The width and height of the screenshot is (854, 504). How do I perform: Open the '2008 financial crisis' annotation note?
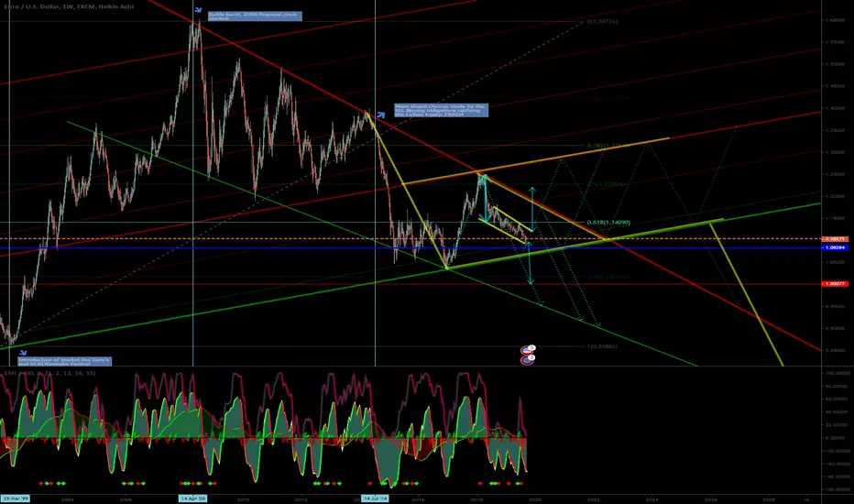(255, 16)
